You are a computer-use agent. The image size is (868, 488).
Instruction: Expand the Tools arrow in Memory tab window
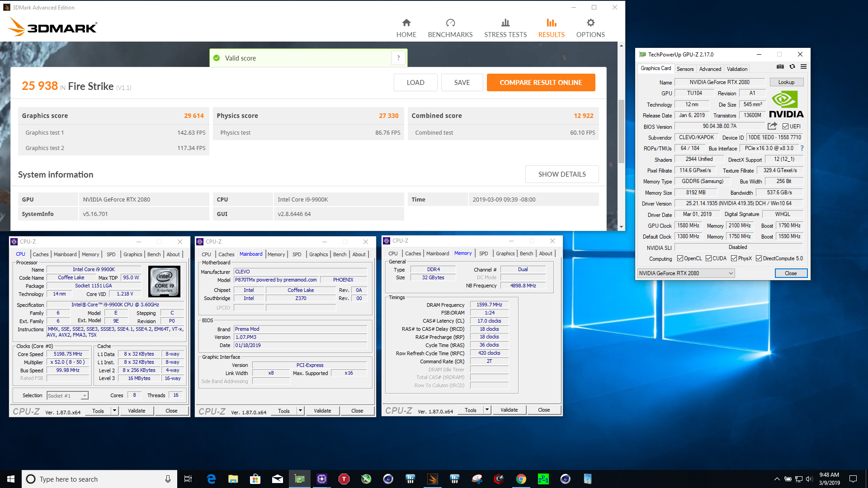coord(487,410)
